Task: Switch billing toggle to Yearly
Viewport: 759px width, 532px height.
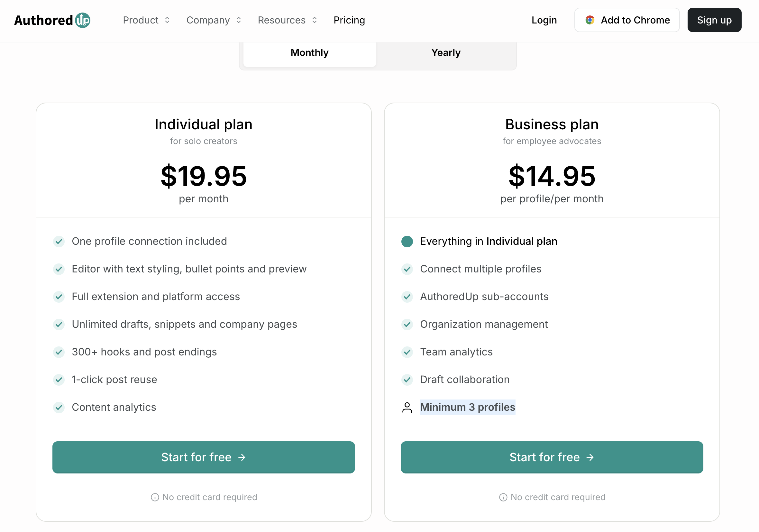Action: point(446,53)
